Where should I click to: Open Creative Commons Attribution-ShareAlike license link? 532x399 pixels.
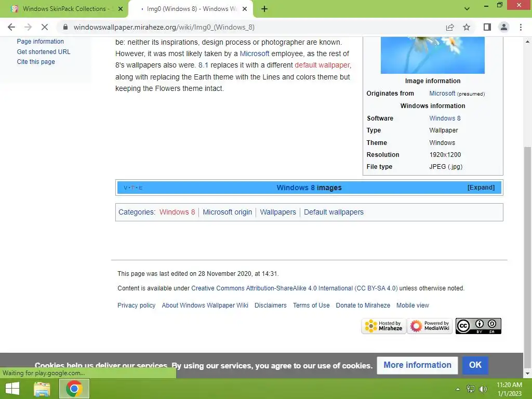[295, 288]
